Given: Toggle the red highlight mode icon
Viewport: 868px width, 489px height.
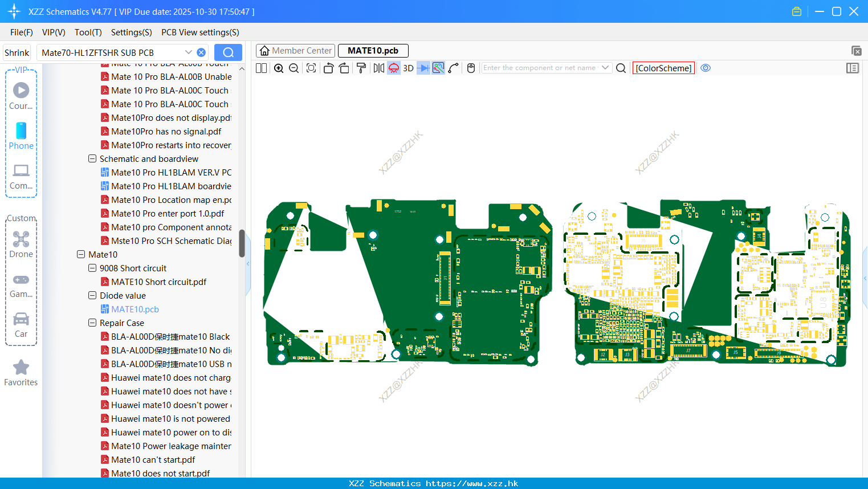Looking at the screenshot, I should 394,68.
